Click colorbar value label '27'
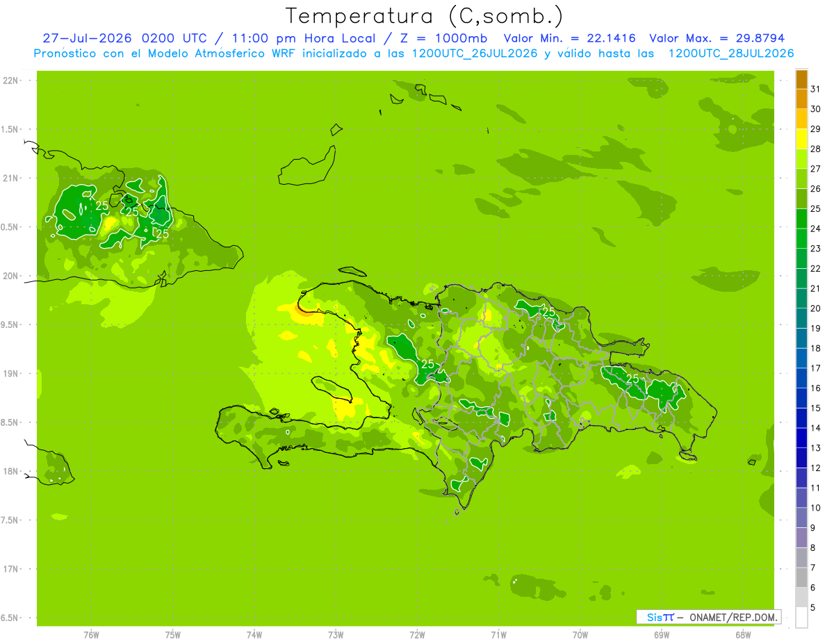 pos(816,169)
